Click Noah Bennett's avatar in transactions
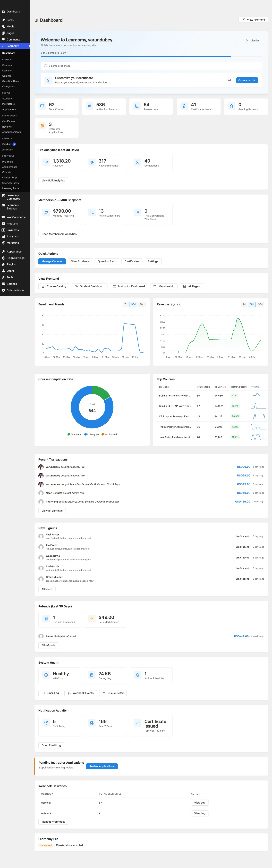 click(41, 493)
